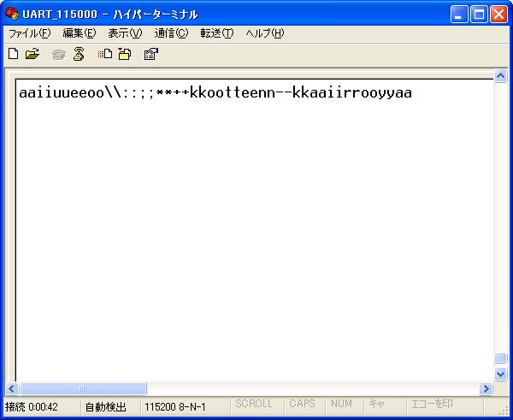Click the vertical scrollbar up arrow
513x420 pixels.
[500, 76]
